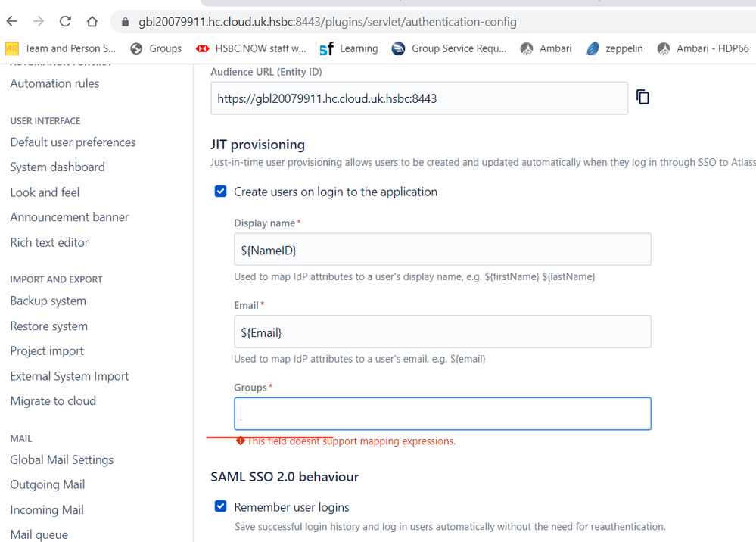Open Look and feel settings

tap(45, 192)
